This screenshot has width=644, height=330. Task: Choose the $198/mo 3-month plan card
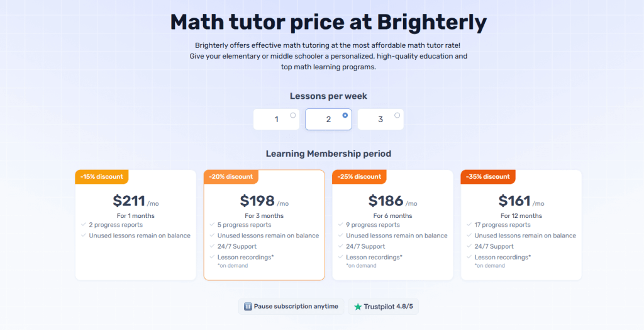(264, 225)
